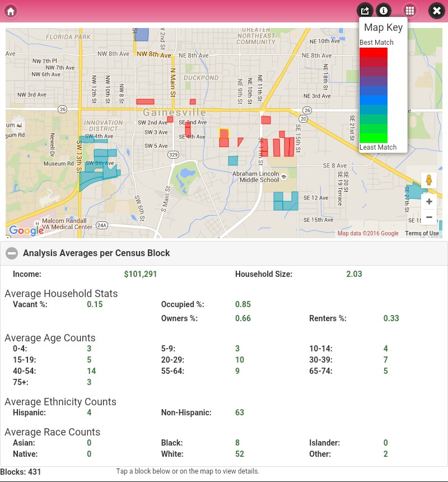Tap the red block near SW 2nd Ave label
448x482 pixels.
coord(170,119)
